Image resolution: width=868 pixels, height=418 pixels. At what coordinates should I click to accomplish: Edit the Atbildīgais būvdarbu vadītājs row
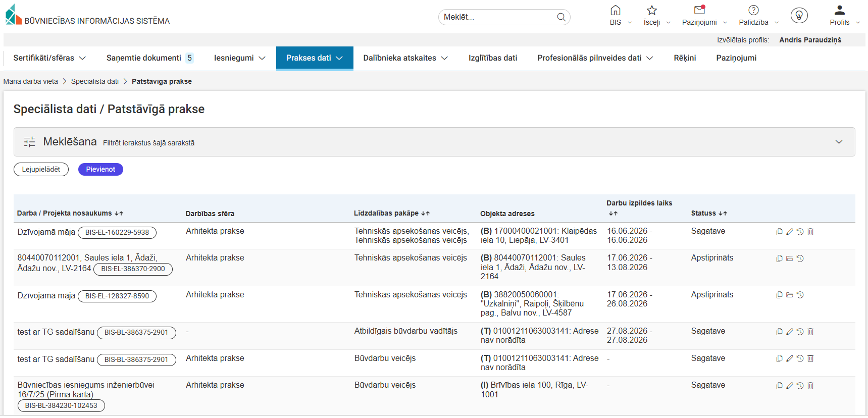click(x=790, y=332)
